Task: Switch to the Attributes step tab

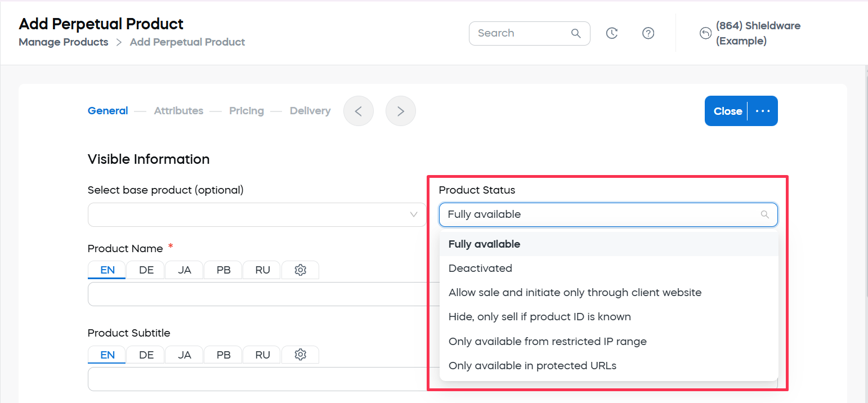Action: tap(179, 111)
